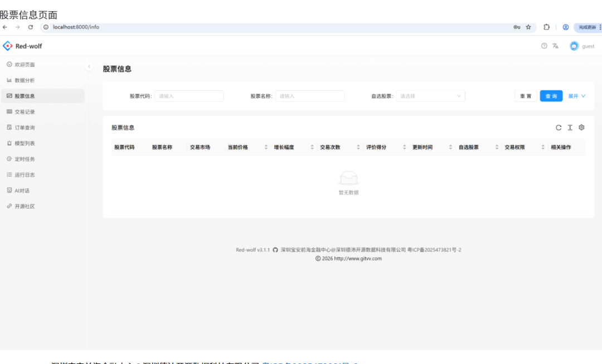The height and width of the screenshot is (364, 602).
Task: Select the 股票信息 menu item
Action: tap(43, 96)
